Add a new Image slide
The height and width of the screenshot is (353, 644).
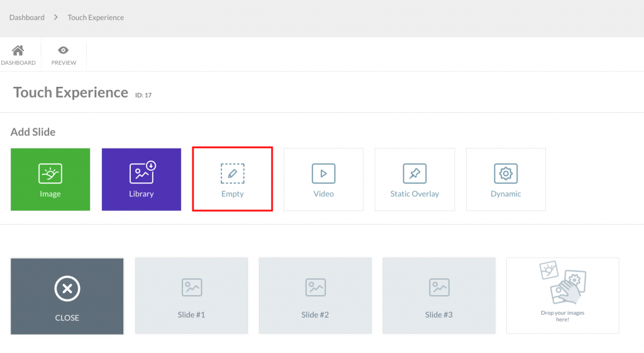pyautogui.click(x=50, y=179)
